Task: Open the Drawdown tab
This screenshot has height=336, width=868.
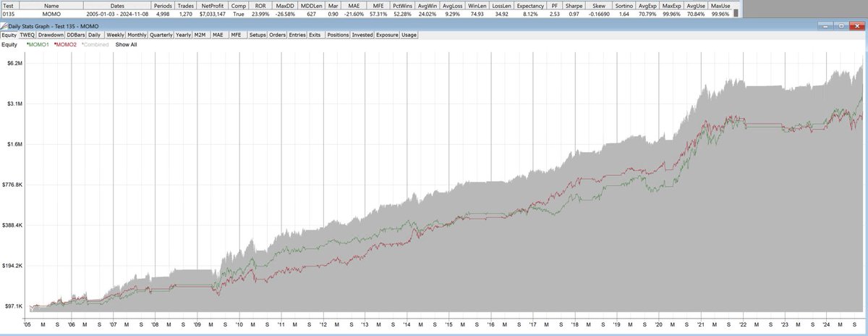Action: pos(51,34)
